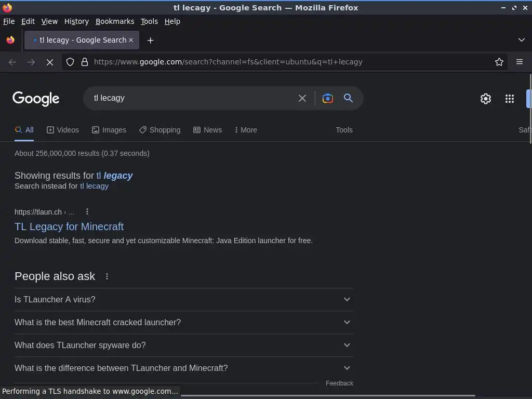Switch to News results tab
The image size is (532, 399).
click(x=208, y=130)
